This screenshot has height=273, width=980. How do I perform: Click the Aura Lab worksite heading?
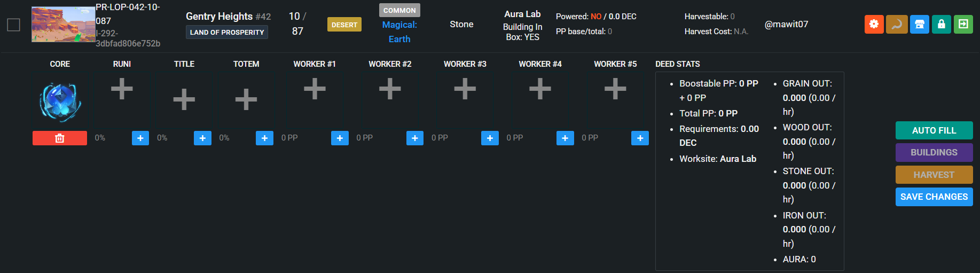pyautogui.click(x=522, y=14)
